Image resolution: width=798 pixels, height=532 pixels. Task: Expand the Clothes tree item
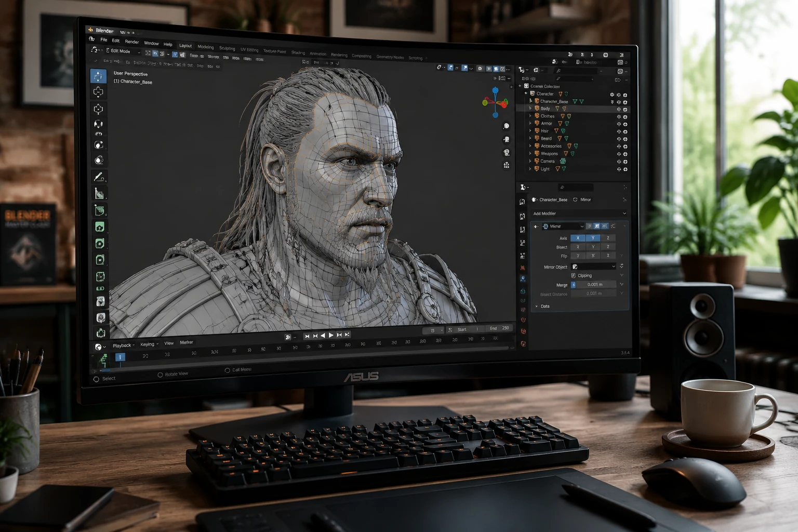(530, 116)
